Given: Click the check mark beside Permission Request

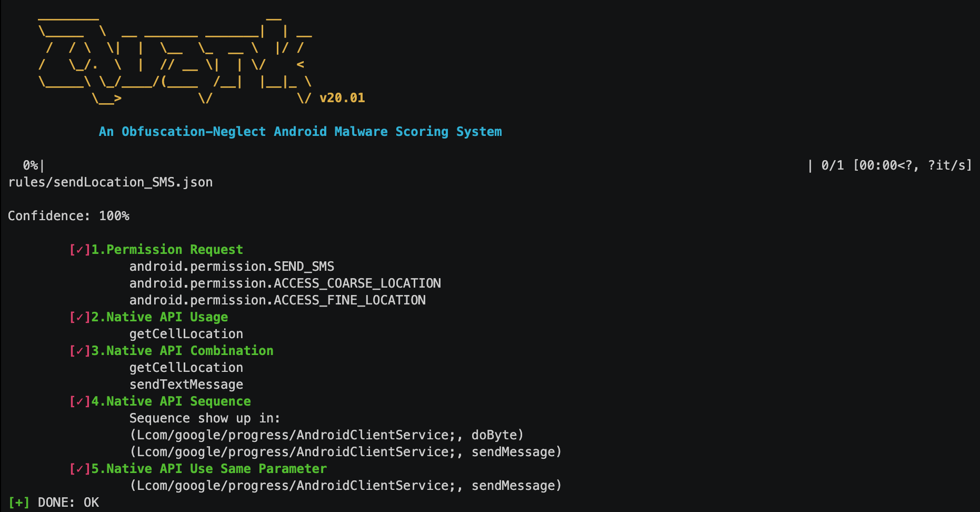Looking at the screenshot, I should [x=79, y=250].
